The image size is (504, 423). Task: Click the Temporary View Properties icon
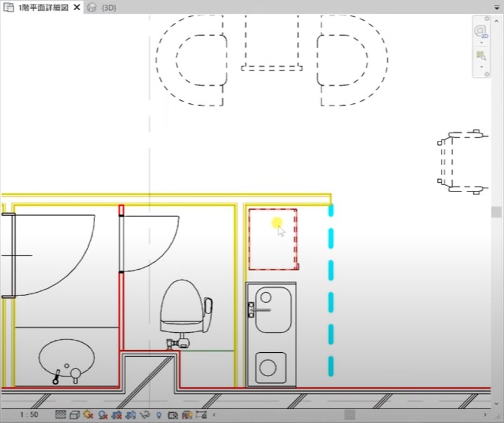[x=173, y=415]
